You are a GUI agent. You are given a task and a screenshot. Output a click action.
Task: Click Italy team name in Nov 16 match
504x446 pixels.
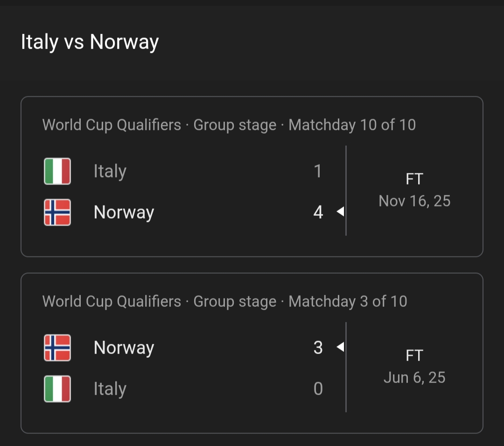point(110,171)
